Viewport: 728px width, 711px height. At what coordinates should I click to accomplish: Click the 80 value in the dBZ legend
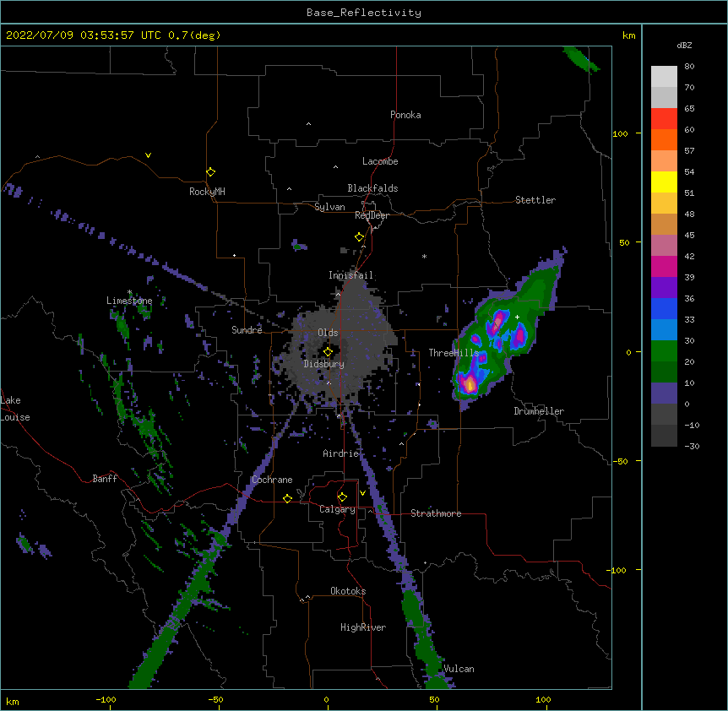coord(689,67)
